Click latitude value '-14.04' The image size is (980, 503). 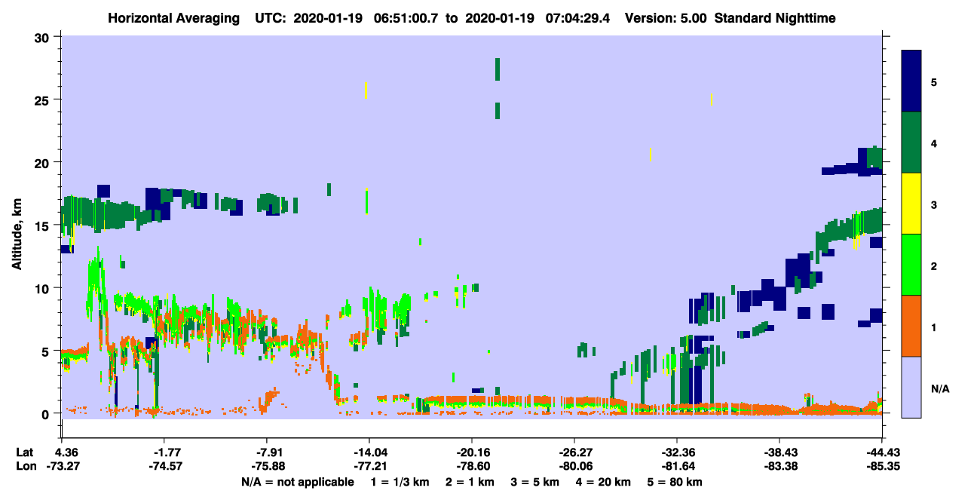click(x=369, y=452)
